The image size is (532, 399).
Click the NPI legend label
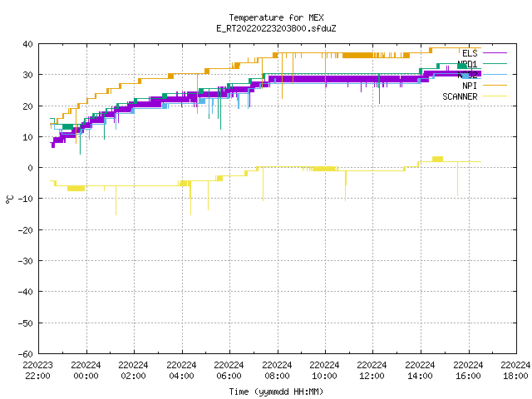[470, 86]
